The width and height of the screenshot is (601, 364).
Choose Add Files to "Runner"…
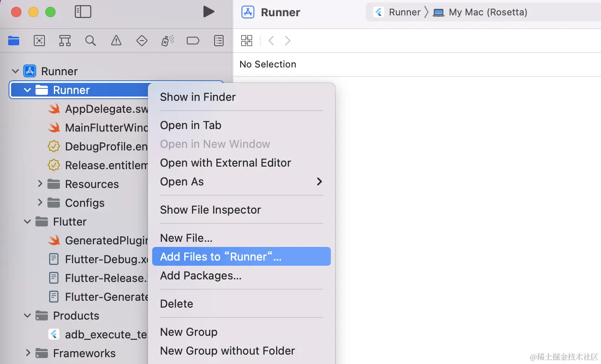(241, 256)
